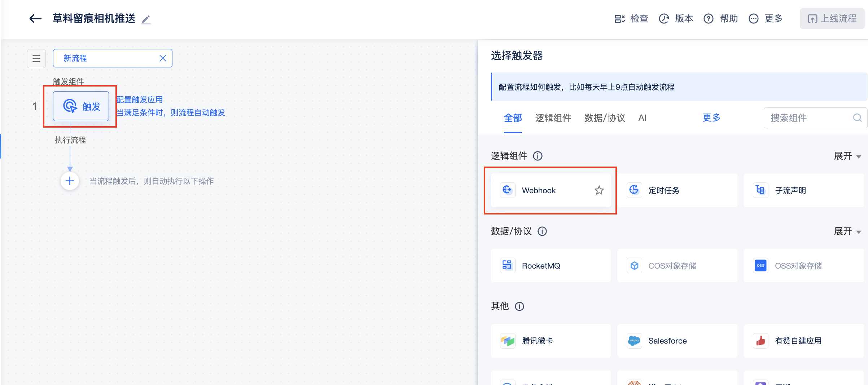The image size is (868, 385).
Task: Click the Salesforce cloud icon
Action: click(x=634, y=341)
